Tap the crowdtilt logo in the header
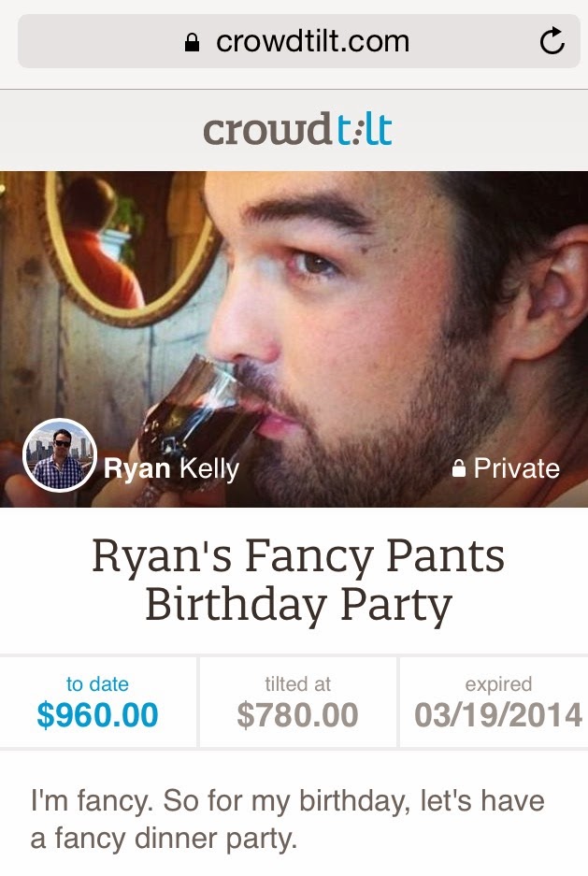The width and height of the screenshot is (588, 876). [x=297, y=130]
